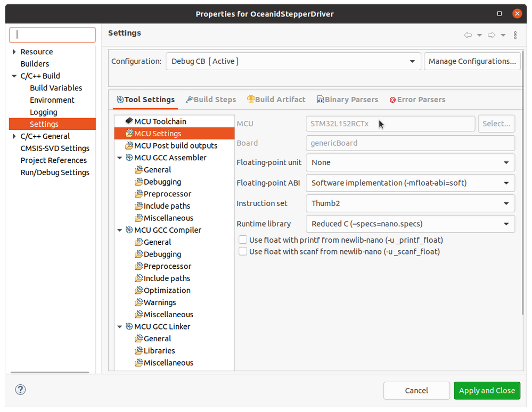Open the help question mark icon

[20, 390]
